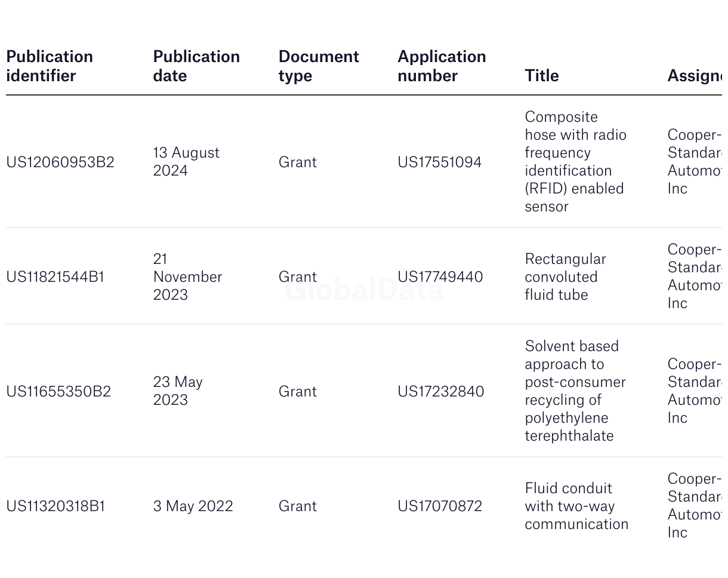
Task: Click the 13 August 2024 date cell
Action: 186,162
